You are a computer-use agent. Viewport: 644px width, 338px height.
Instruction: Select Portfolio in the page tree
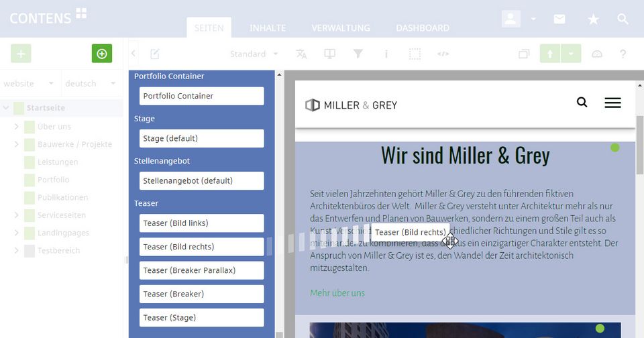tap(53, 180)
